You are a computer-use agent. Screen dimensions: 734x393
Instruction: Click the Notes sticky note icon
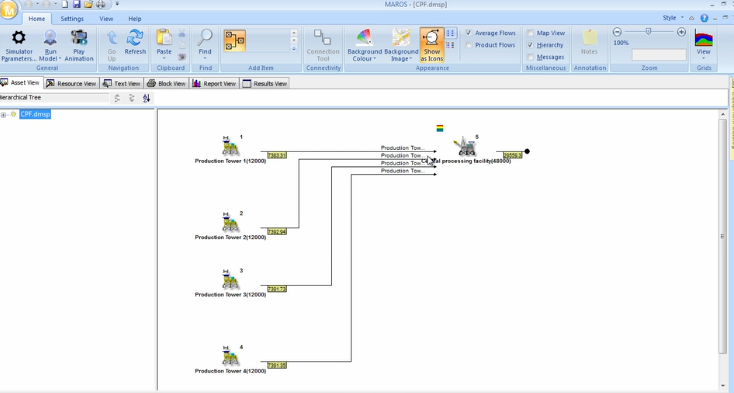[x=589, y=38]
